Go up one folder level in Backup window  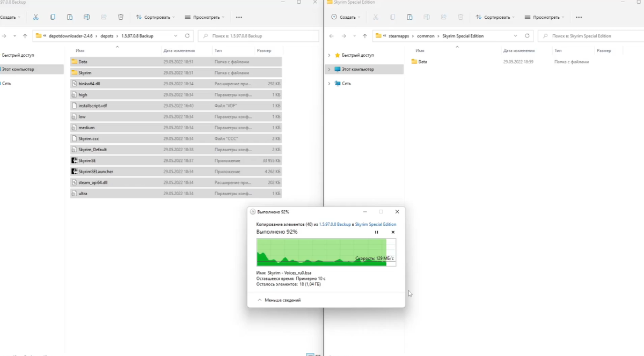[x=25, y=36]
